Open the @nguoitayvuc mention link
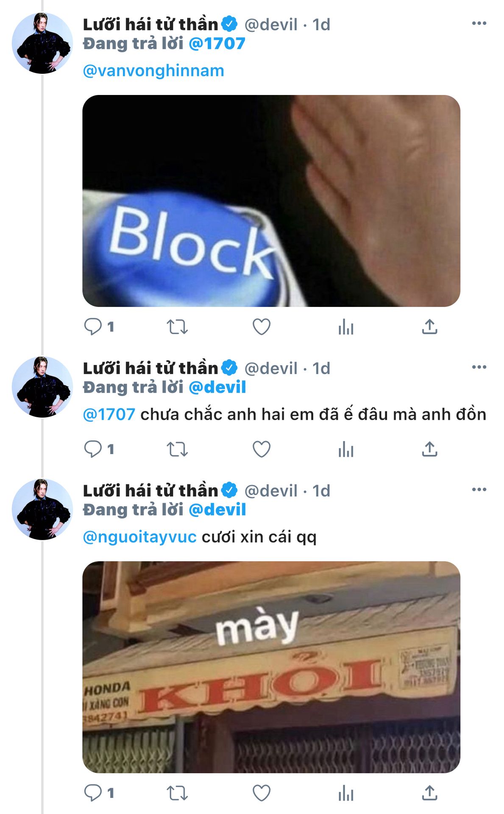Image resolution: width=504 pixels, height=814 pixels. pyautogui.click(x=139, y=537)
